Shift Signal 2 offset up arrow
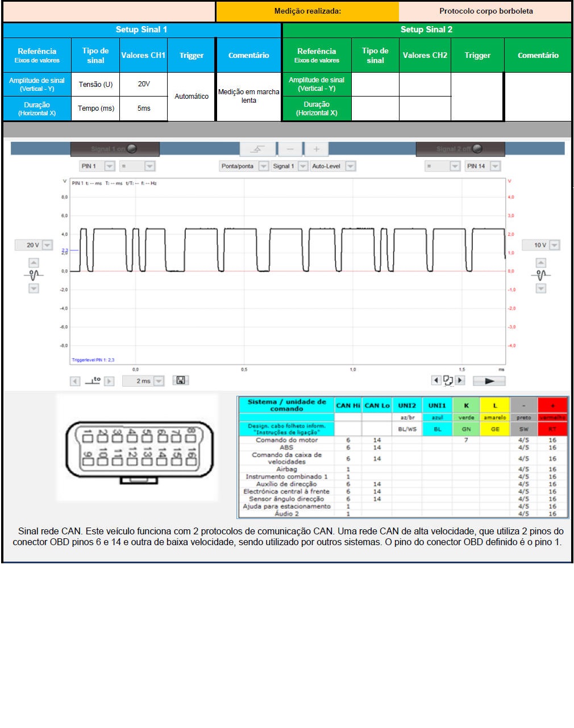574x728 pixels. click(540, 263)
